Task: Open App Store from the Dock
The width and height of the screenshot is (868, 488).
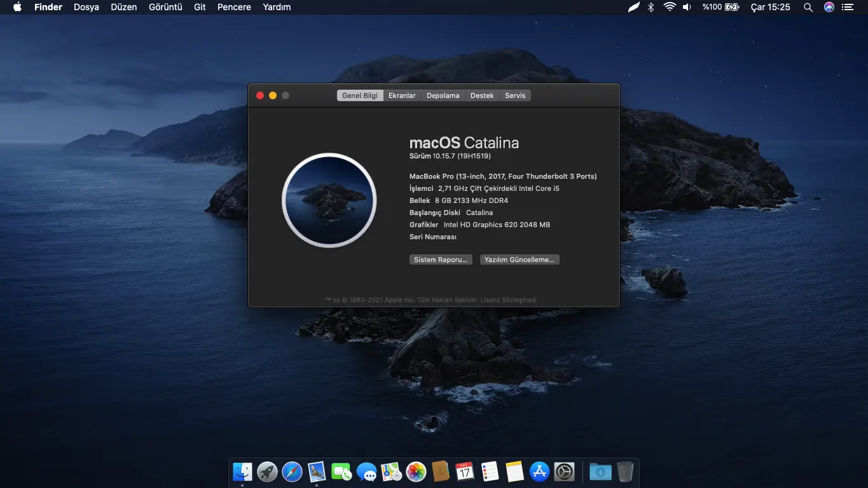Action: tap(539, 471)
